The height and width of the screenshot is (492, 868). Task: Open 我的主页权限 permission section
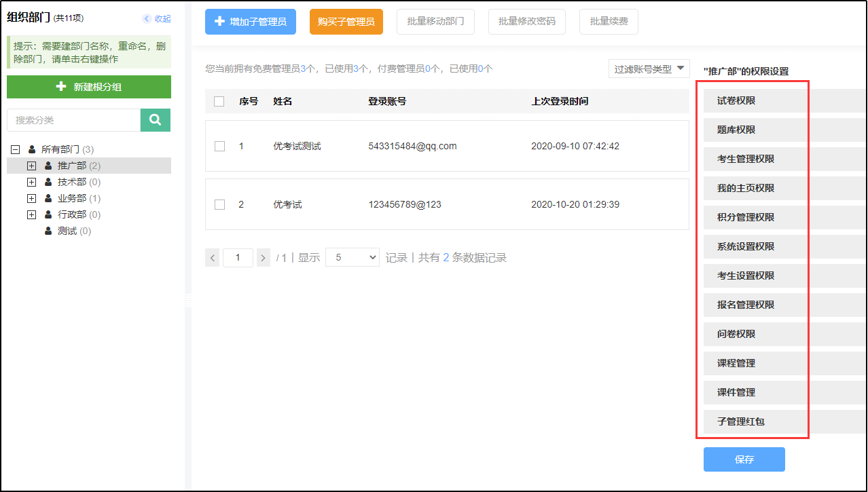pyautogui.click(x=785, y=188)
